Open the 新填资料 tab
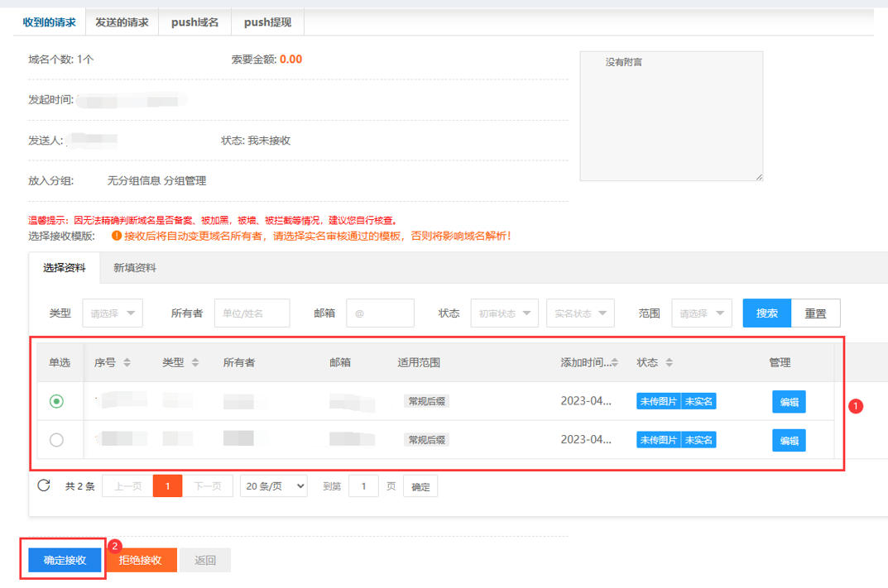The image size is (888, 588). 135,268
